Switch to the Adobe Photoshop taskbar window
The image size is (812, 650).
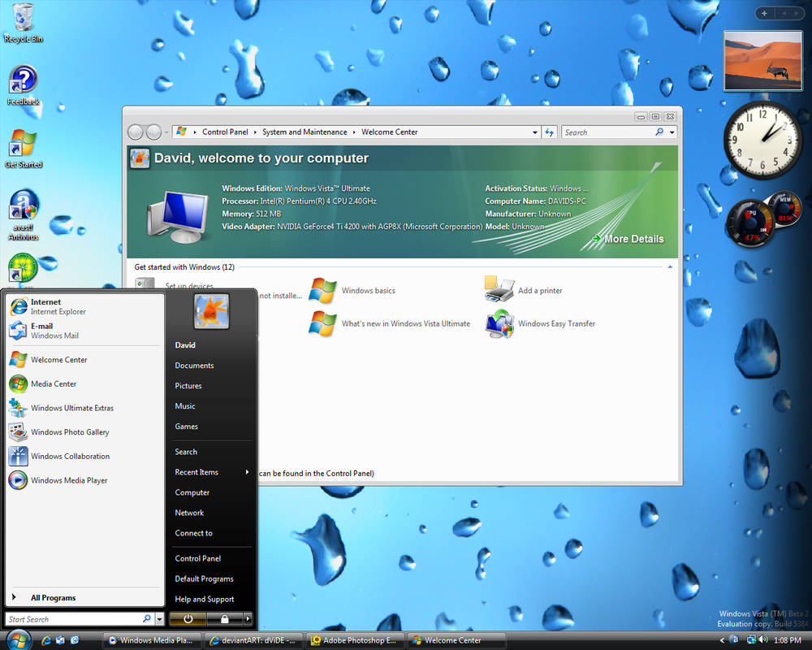[x=355, y=640]
